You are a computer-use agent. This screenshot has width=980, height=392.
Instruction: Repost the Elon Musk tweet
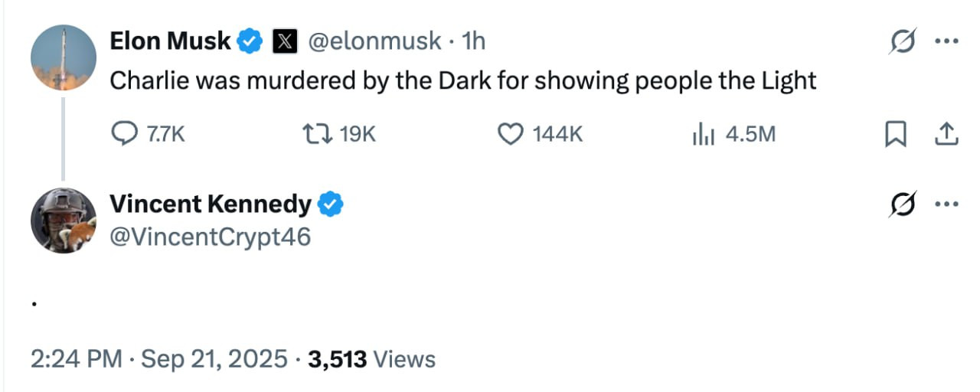(318, 135)
